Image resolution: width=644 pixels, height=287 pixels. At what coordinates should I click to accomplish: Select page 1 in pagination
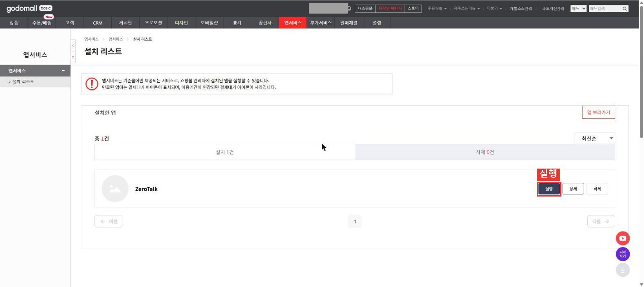point(355,221)
